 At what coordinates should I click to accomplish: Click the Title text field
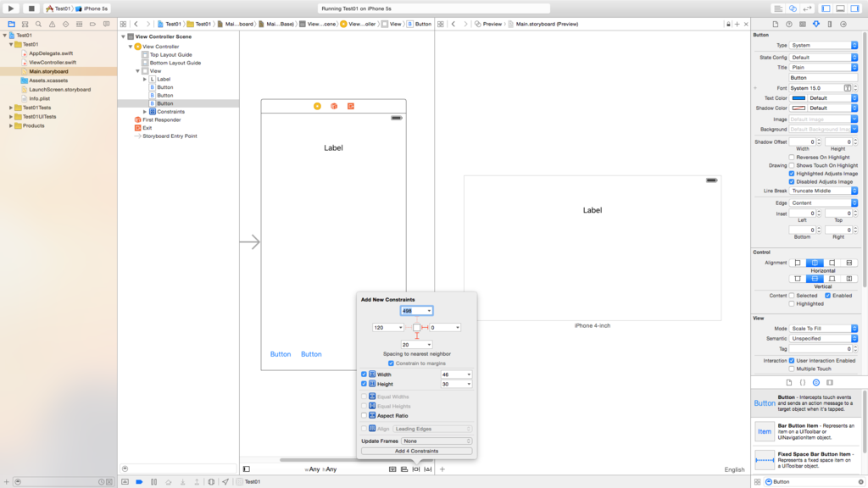click(x=823, y=78)
